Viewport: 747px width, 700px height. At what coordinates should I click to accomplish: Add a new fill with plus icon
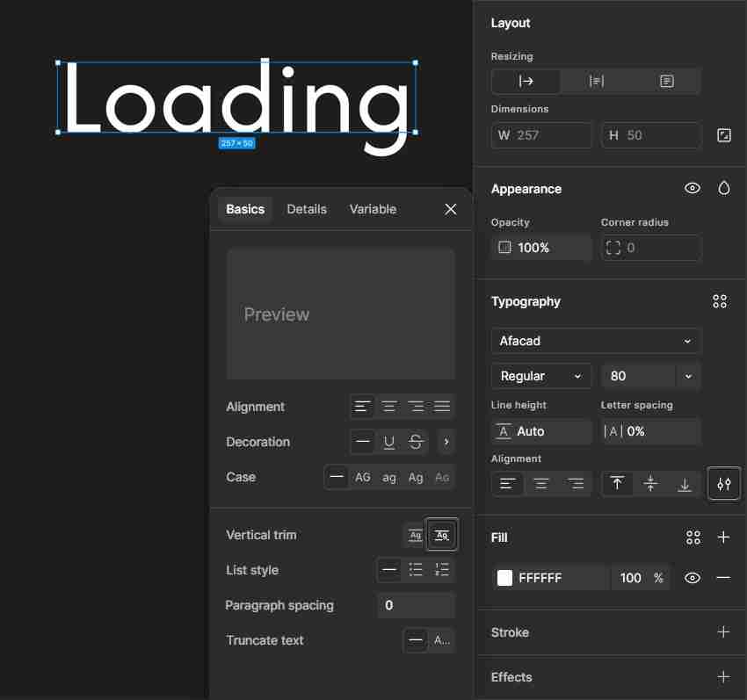click(x=723, y=538)
